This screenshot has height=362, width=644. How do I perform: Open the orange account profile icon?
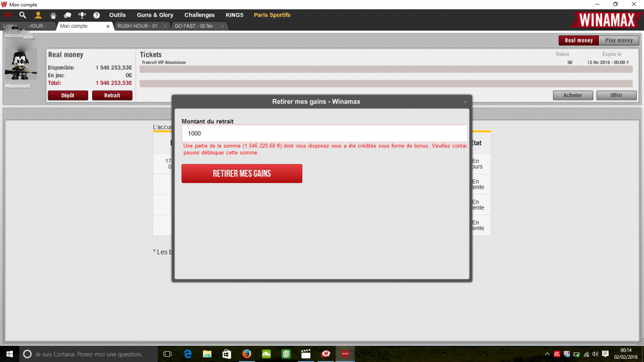[x=38, y=15]
